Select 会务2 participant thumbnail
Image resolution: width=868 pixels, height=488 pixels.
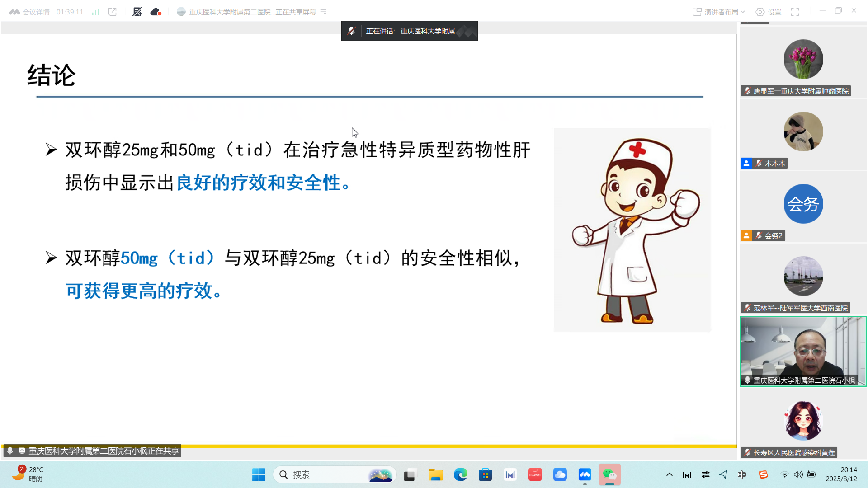click(803, 204)
